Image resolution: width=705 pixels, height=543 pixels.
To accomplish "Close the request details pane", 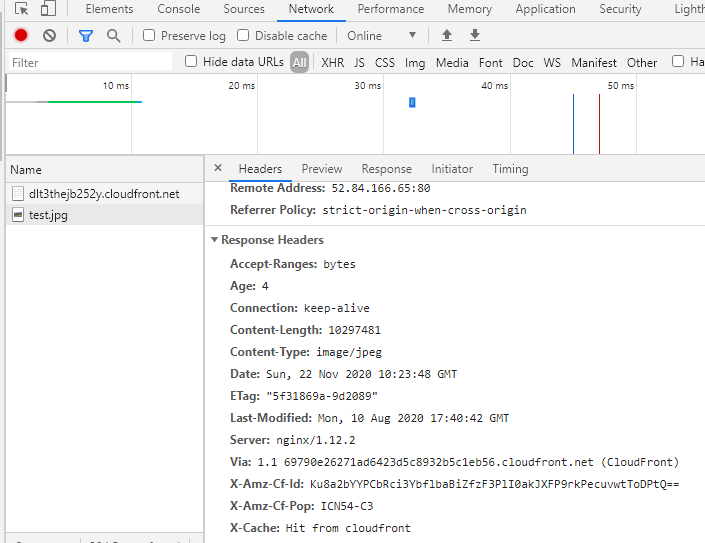I will tap(218, 168).
